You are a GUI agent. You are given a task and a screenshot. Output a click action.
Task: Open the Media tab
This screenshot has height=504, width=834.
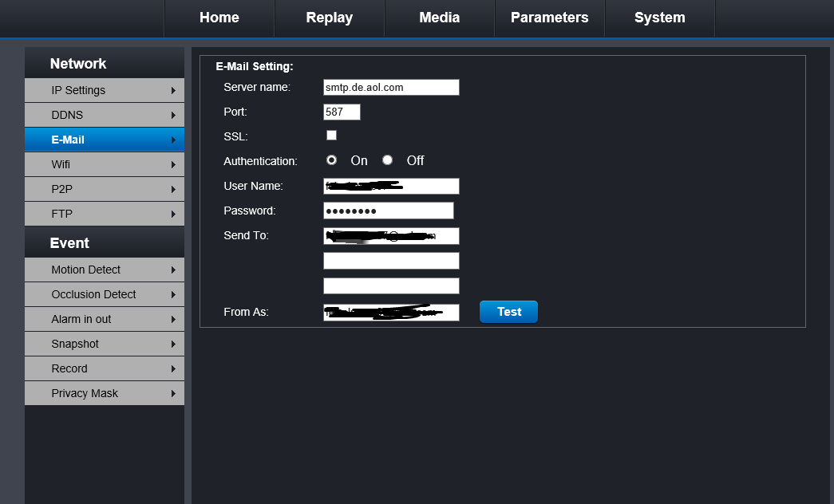(x=439, y=18)
